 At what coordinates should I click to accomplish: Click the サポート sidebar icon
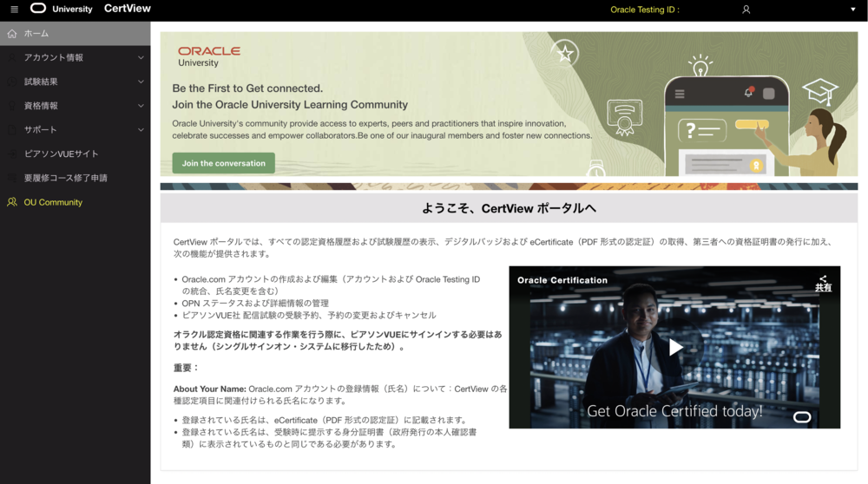(x=12, y=130)
